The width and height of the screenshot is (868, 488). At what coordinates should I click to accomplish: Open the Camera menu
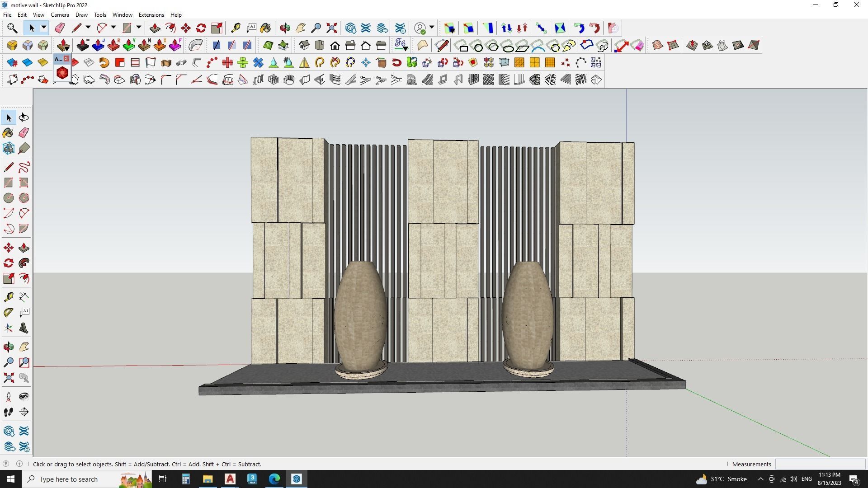pos(60,14)
